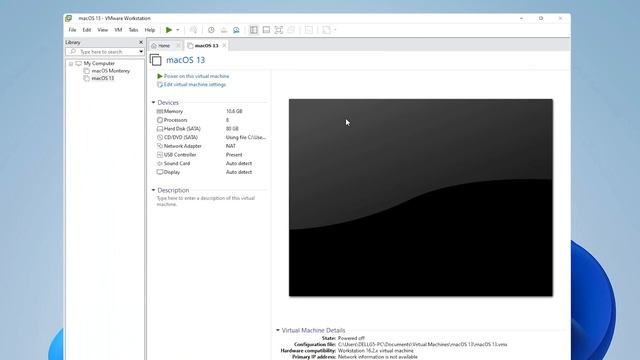Click the CD/DVD disc icon
640x360 pixels.
click(160, 137)
